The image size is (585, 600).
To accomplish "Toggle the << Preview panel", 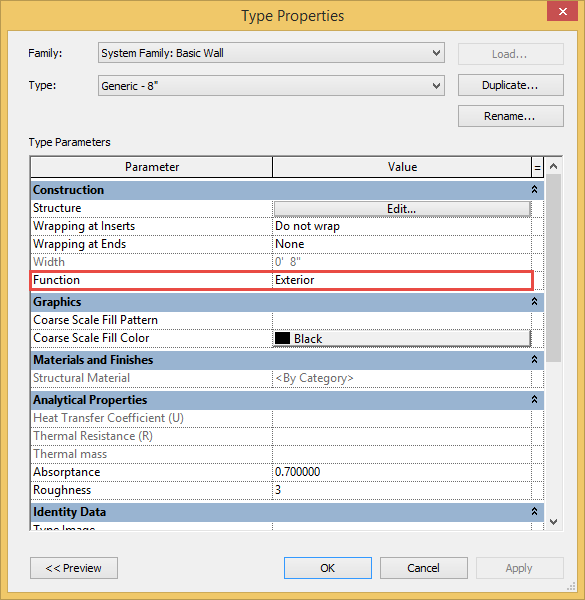I will click(74, 568).
